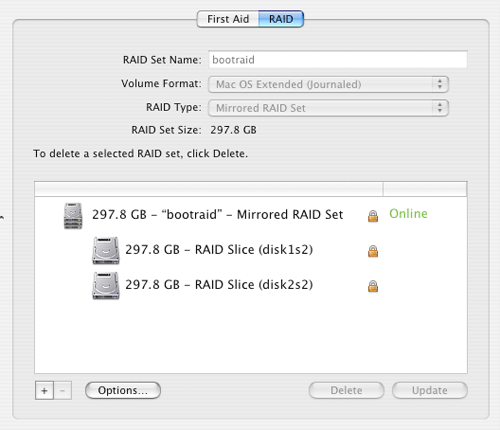Open the Options... dialog

click(123, 390)
